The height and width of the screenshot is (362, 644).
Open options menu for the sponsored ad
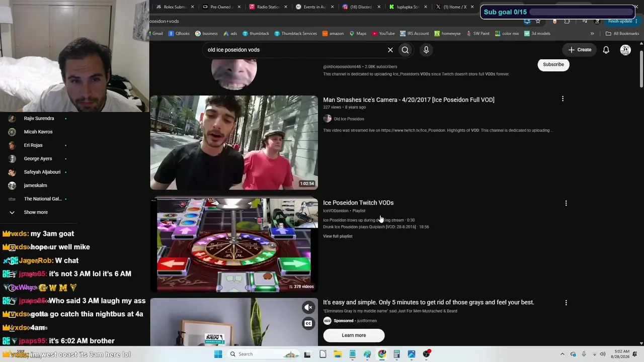(566, 303)
